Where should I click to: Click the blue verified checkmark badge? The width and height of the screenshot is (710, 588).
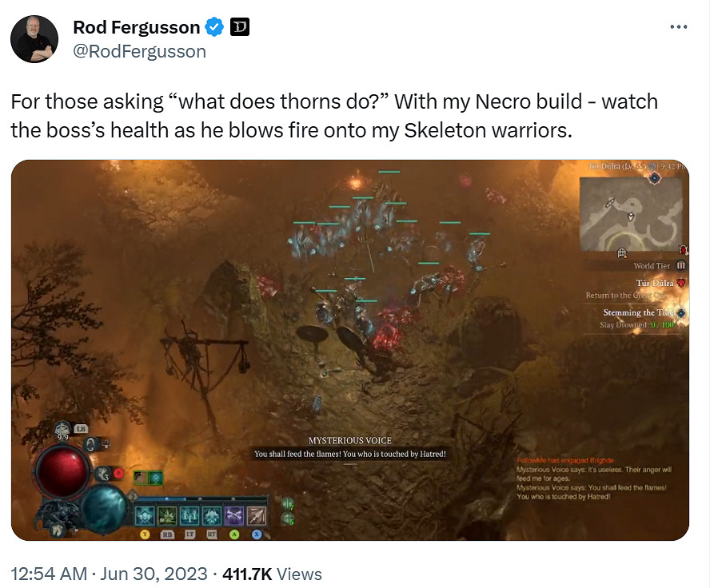[214, 27]
